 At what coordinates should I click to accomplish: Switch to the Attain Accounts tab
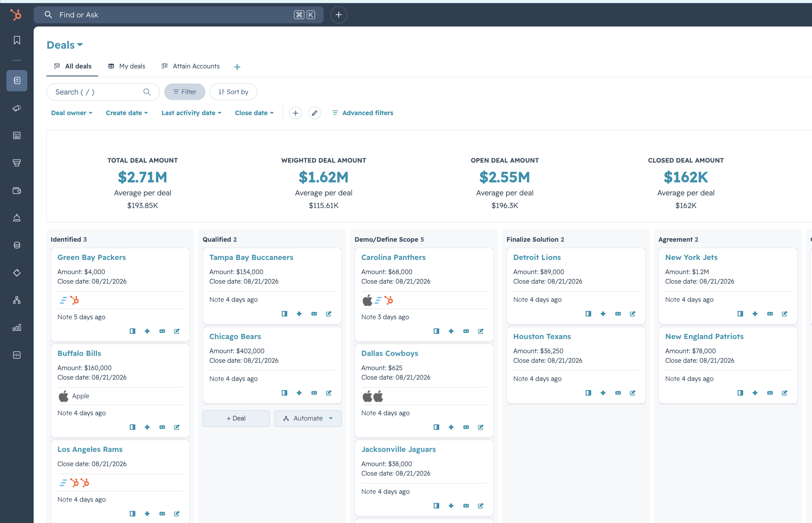pos(190,66)
